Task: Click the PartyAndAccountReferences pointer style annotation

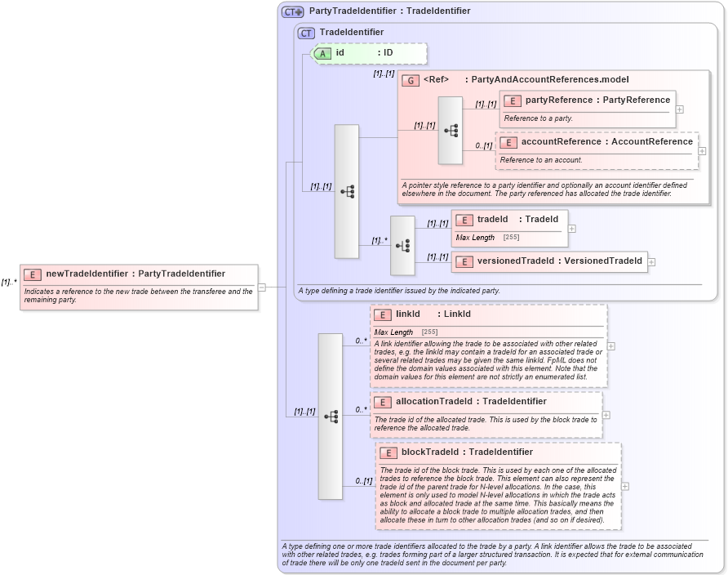Action: coord(544,189)
